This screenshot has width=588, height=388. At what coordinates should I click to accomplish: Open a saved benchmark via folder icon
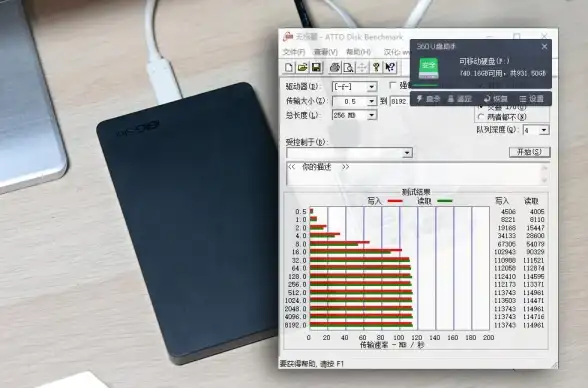[302, 67]
